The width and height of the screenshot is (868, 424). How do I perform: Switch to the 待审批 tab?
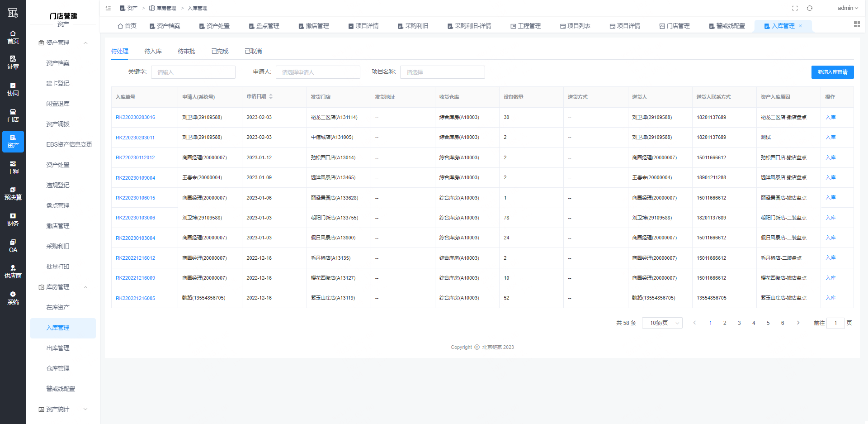pyautogui.click(x=186, y=52)
